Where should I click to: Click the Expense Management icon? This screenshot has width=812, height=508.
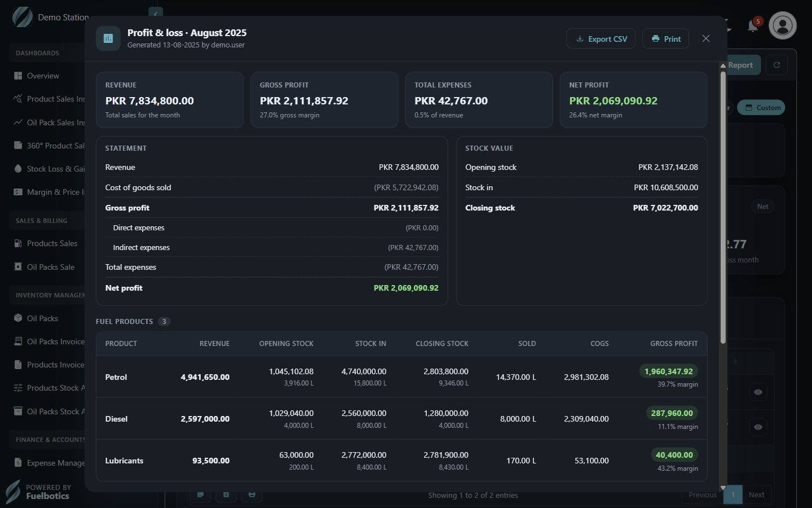[x=18, y=462]
